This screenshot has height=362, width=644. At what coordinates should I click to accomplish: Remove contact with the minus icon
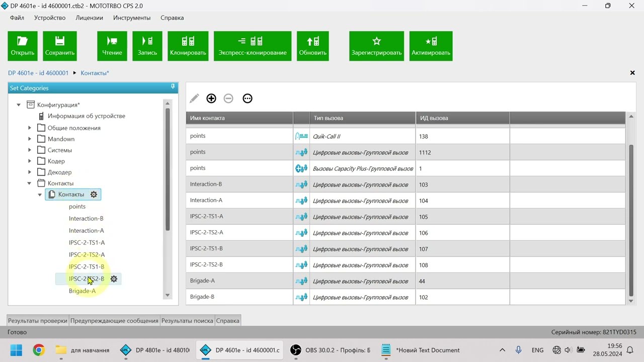[x=228, y=99]
